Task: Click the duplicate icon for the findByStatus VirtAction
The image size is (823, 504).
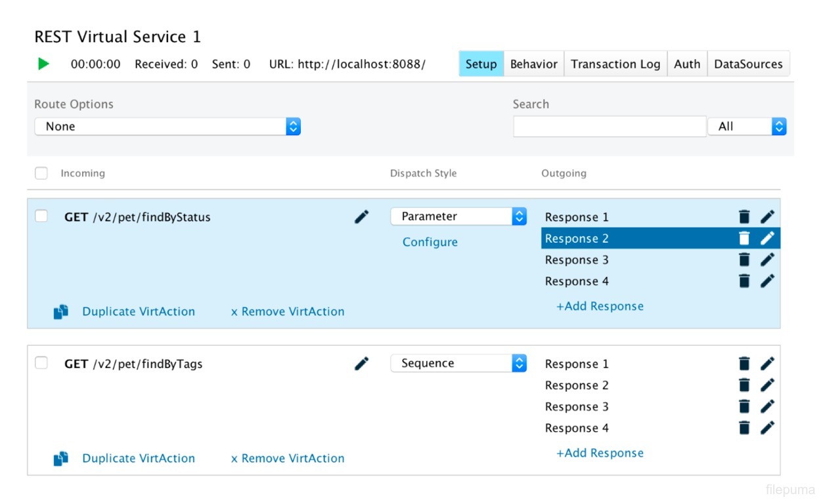Action: [61, 312]
